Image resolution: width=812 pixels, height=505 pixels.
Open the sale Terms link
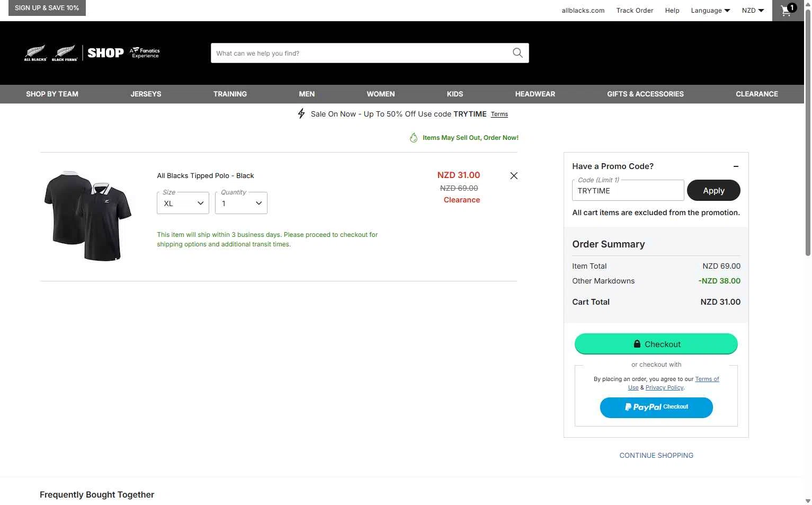pos(499,114)
